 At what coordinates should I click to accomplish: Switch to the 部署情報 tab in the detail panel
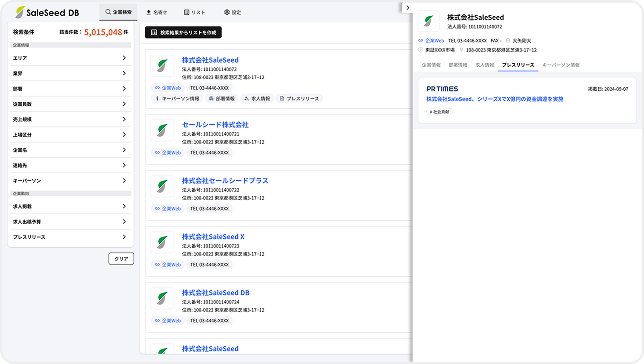[458, 65]
